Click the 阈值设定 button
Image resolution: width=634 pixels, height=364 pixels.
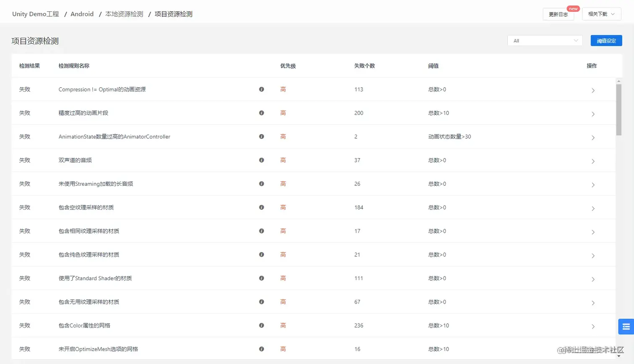tap(605, 40)
